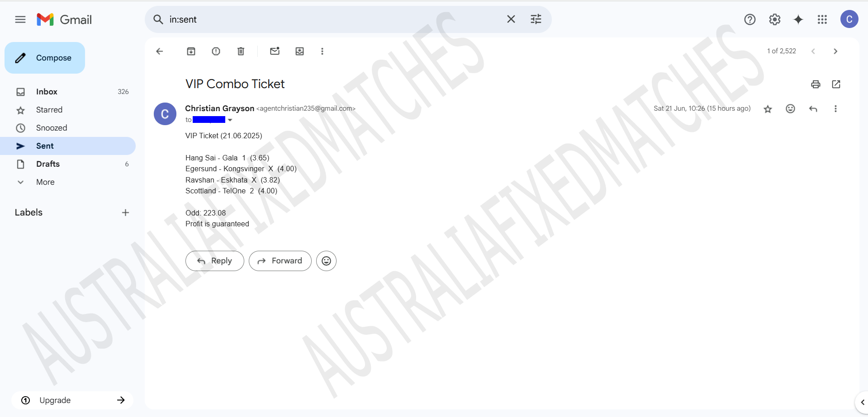
Task: Archive this email
Action: tap(191, 51)
